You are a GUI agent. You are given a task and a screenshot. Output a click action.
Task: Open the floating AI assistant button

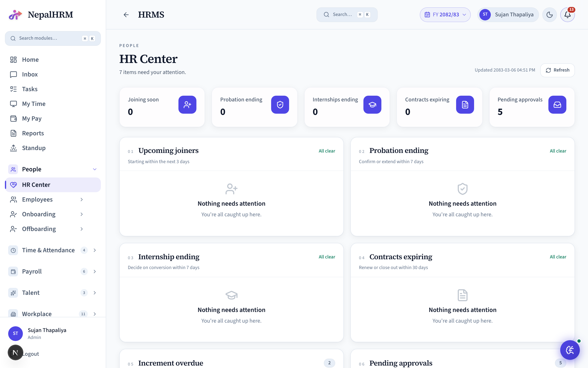pos(570,350)
